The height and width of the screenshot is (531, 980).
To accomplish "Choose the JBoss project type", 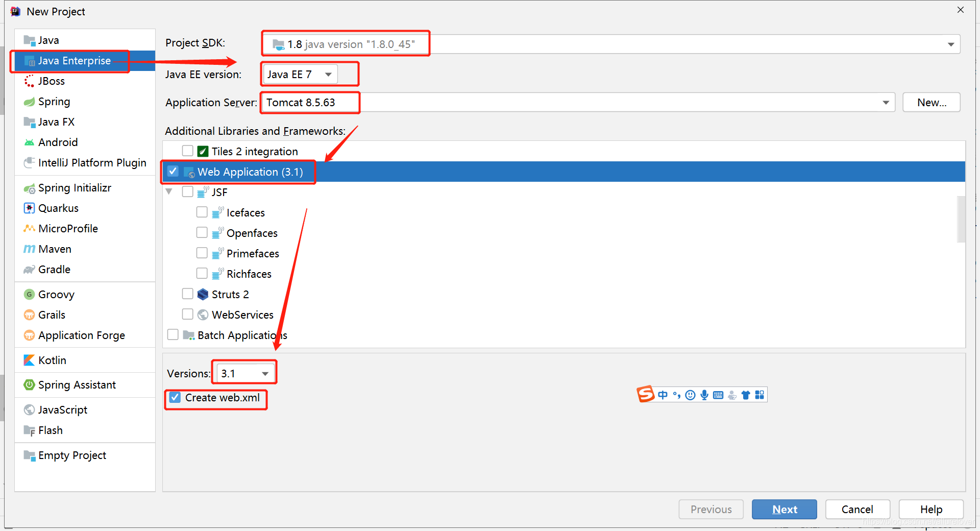I will pos(85,81).
